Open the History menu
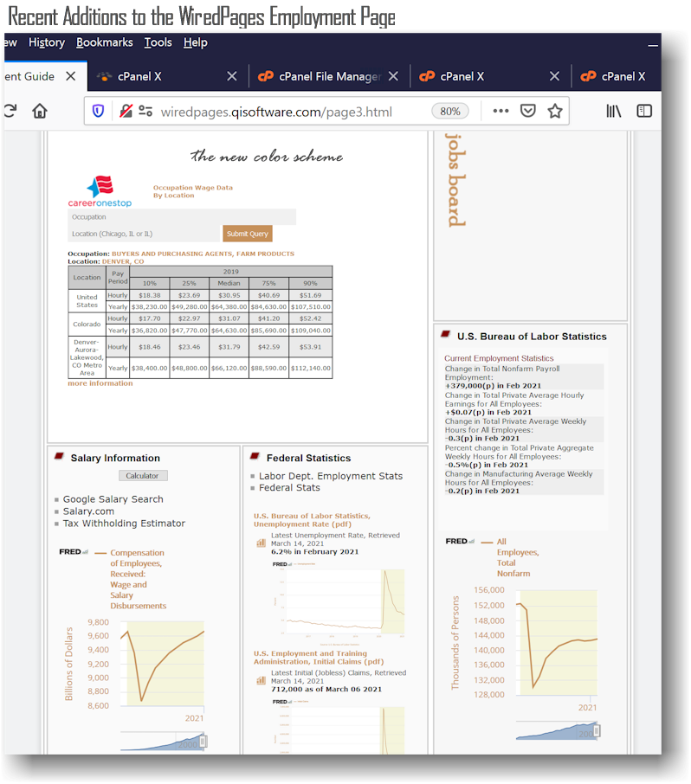691x784 pixels. 47,42
